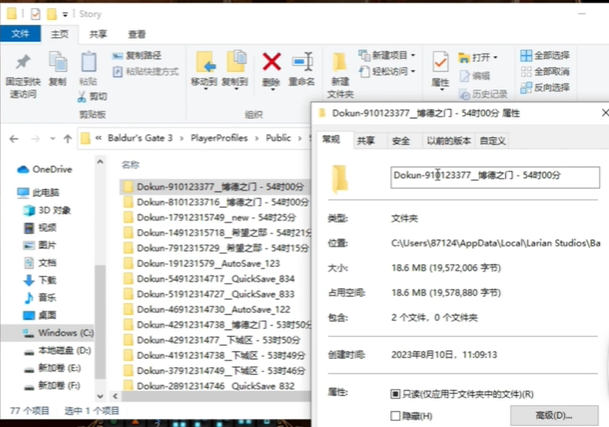The width and height of the screenshot is (609, 427).
Task: Toggle Hidden (隐藏) checkbox
Action: 395,416
